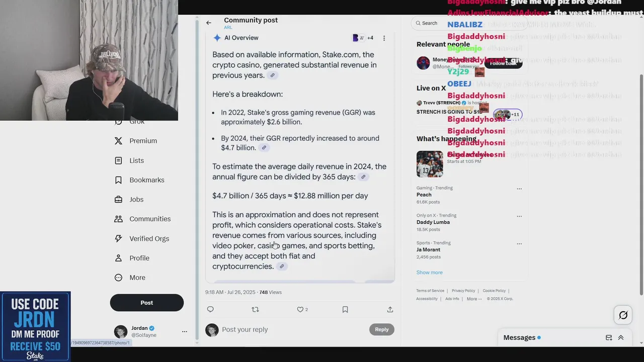Open Jordan @Solfayne account avatar
The width and height of the screenshot is (644, 362).
tap(121, 331)
